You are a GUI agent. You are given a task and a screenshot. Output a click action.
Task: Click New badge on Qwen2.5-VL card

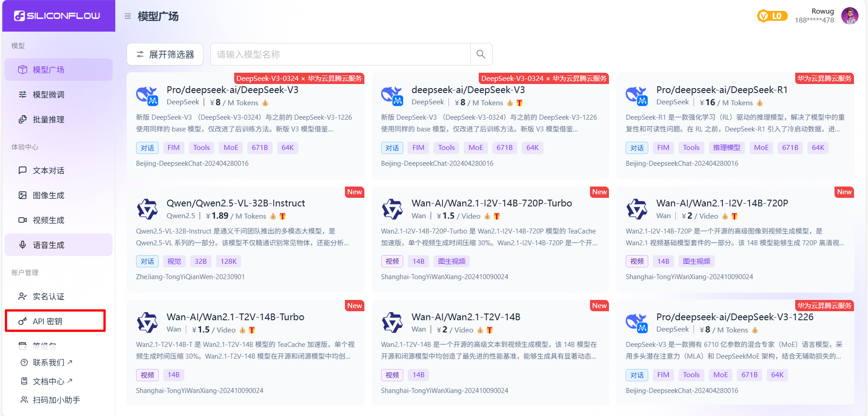click(x=354, y=192)
